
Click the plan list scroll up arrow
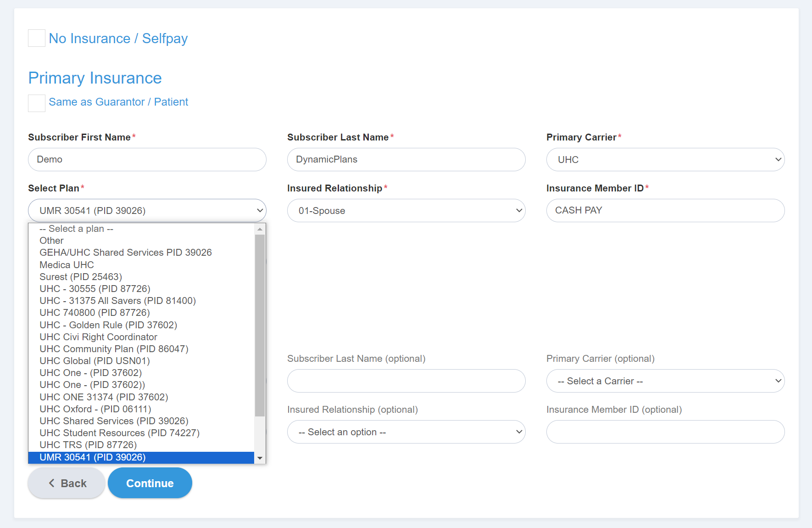point(260,229)
